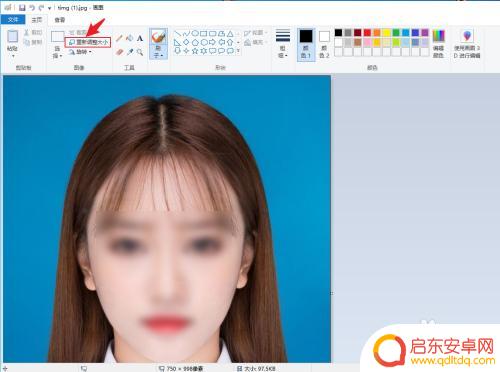The width and height of the screenshot is (500, 372).
Task: Click the rectangular Select (选择) tool
Action: point(57,36)
